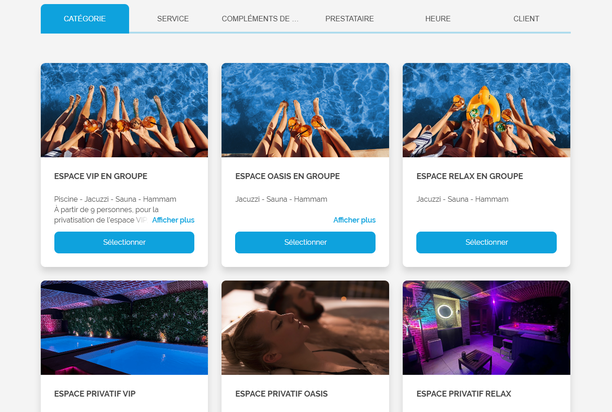
Task: Click the Espace Privatif VIP title
Action: tap(95, 394)
